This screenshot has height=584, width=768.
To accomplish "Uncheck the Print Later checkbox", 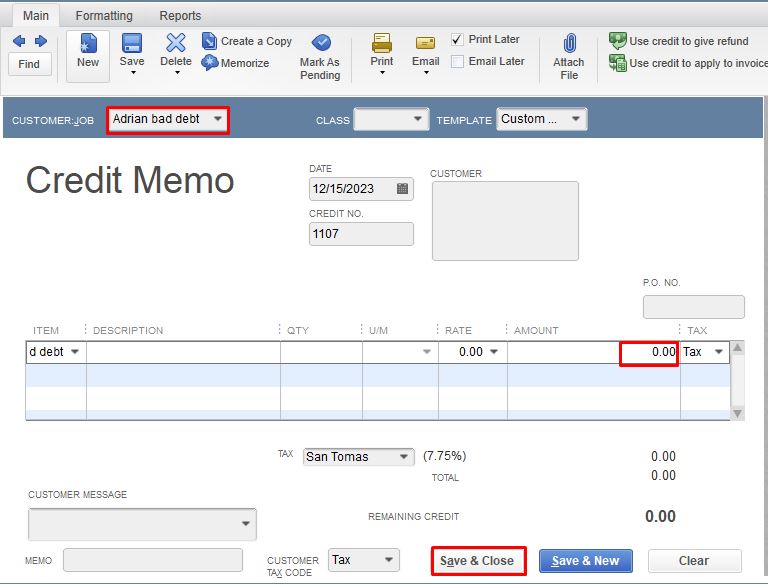I will [457, 39].
